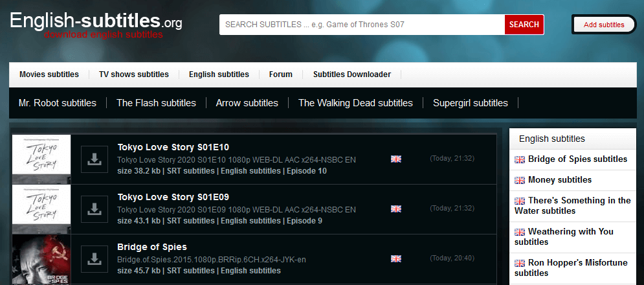Screen dimensions: 644x285
Task: Open the English-subtitles.org site logo
Action: [x=96, y=21]
